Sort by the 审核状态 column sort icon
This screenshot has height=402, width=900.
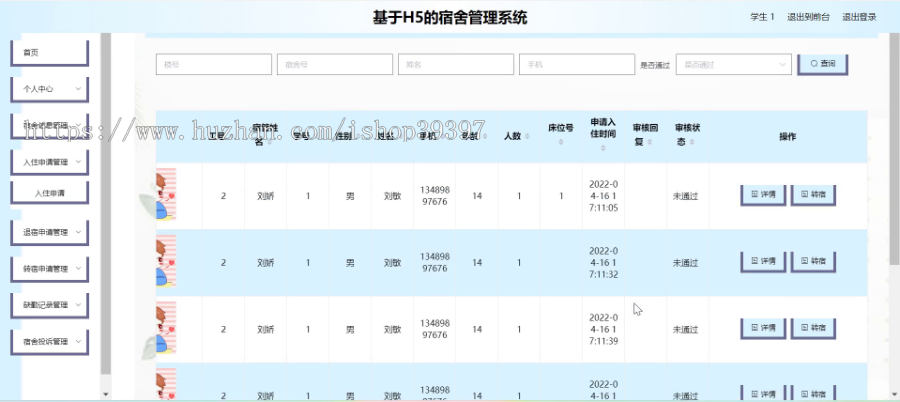tap(692, 142)
